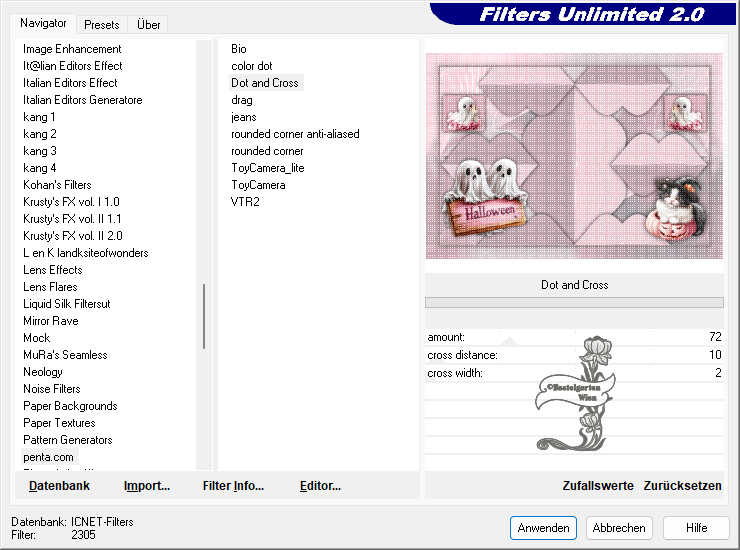This screenshot has height=550, width=740.
Task: Choose the Dot and Cross filter
Action: (x=265, y=83)
